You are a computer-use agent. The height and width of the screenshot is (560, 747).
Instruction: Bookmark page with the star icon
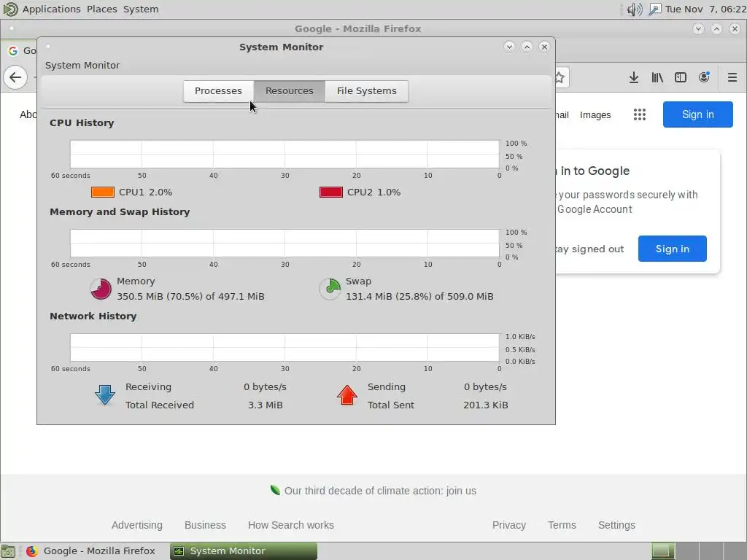click(x=560, y=77)
